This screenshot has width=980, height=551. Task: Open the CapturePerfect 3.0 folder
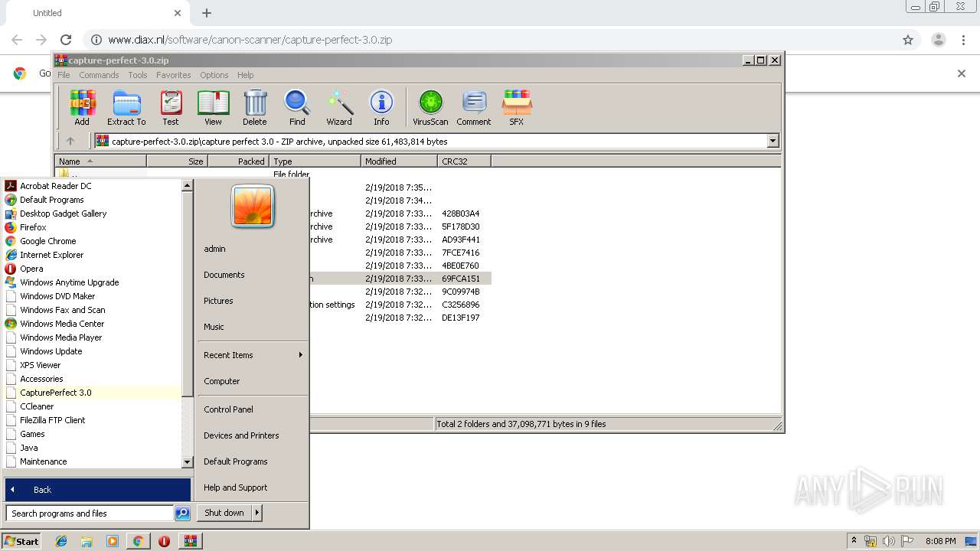[92, 393]
